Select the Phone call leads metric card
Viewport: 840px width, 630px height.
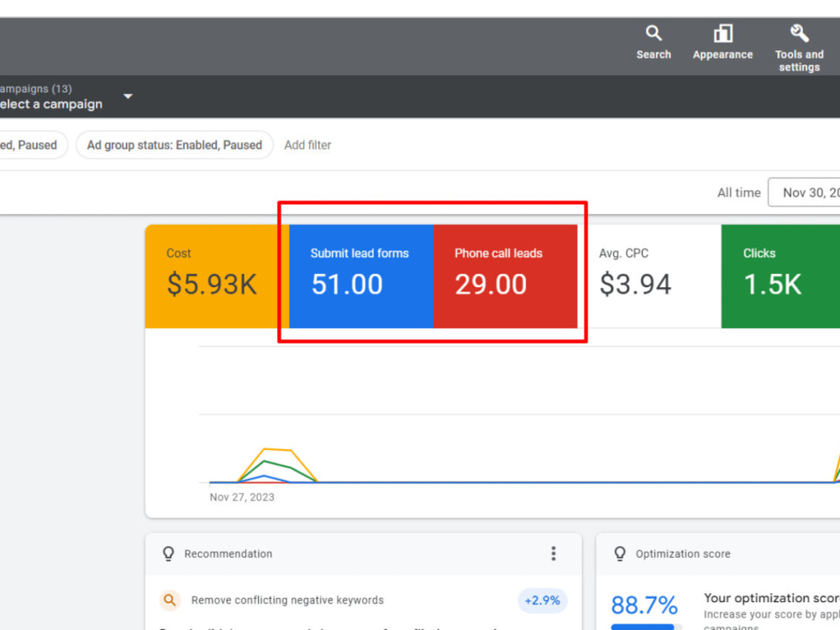(505, 276)
